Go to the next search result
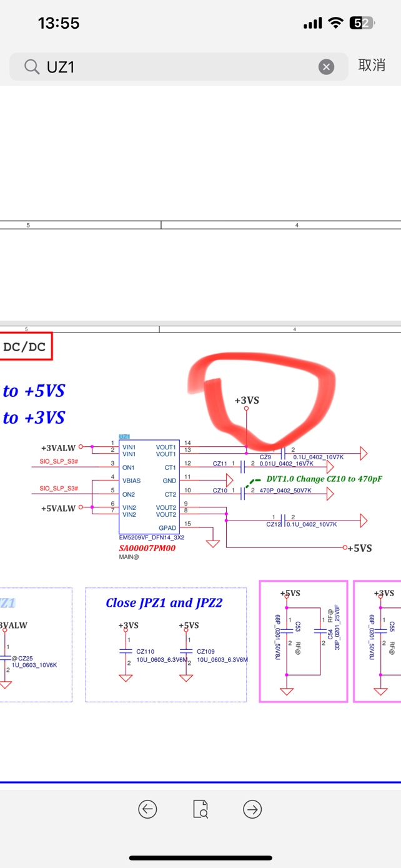Screen dimensions: 401x868 pos(252,809)
